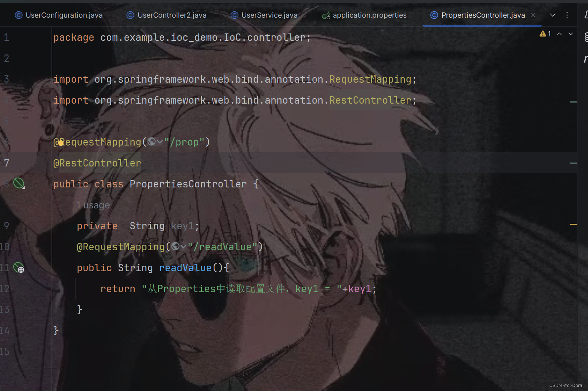Click the RequestMapping import name
The height and width of the screenshot is (391, 588).
point(370,79)
